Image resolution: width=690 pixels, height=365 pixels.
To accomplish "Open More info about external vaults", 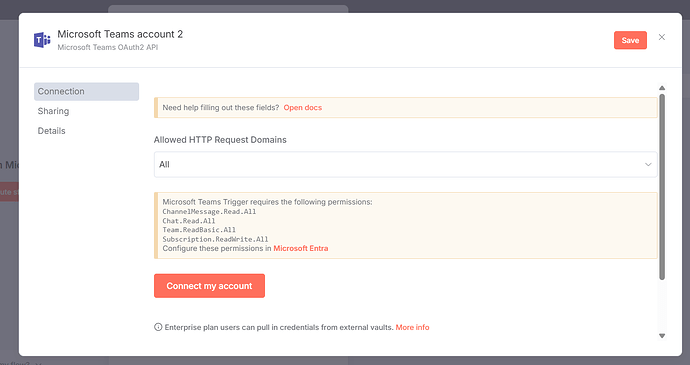I will [412, 327].
